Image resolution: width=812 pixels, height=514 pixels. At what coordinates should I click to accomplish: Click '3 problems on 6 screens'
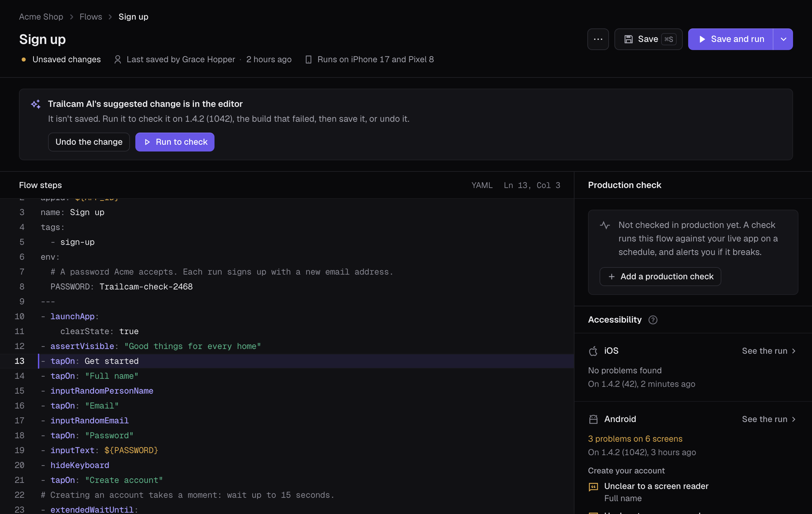tap(635, 439)
